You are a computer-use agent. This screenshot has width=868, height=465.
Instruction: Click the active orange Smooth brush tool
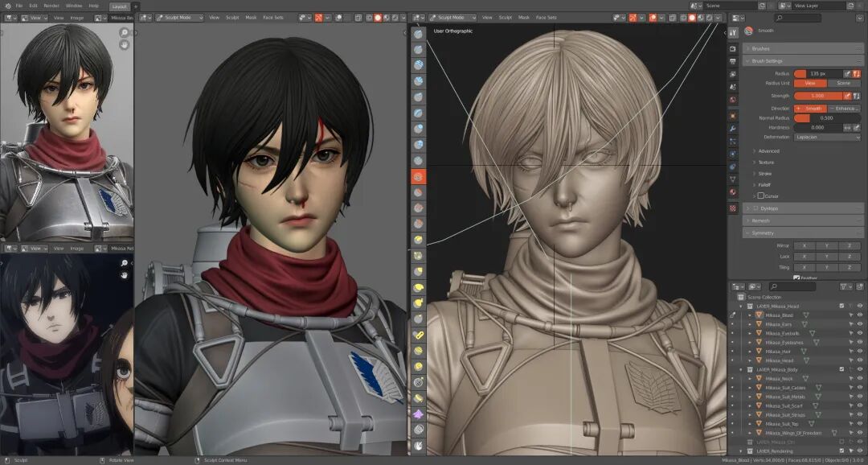419,177
